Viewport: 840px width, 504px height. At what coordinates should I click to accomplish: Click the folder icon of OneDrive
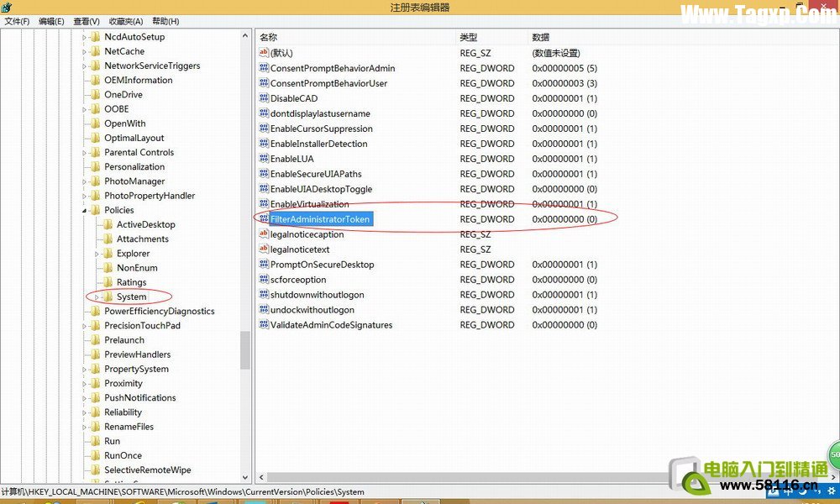coord(96,94)
